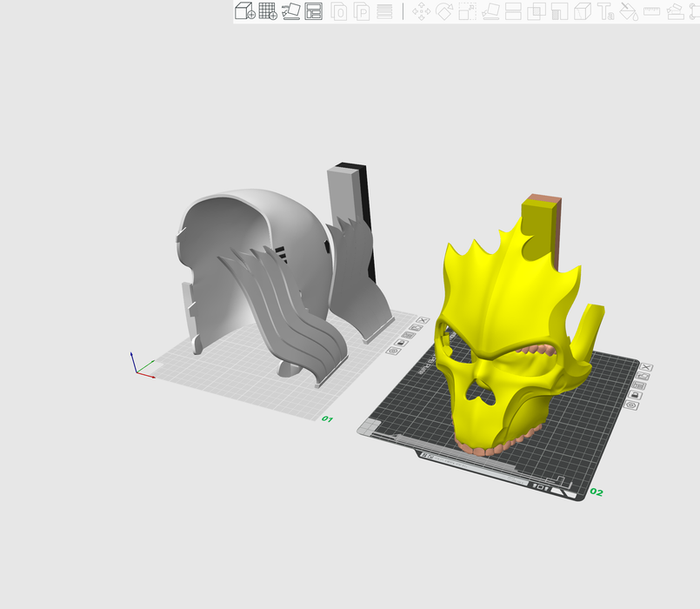Click the Arrange all objects icon
Viewport: 700px width, 609px height.
coord(313,11)
